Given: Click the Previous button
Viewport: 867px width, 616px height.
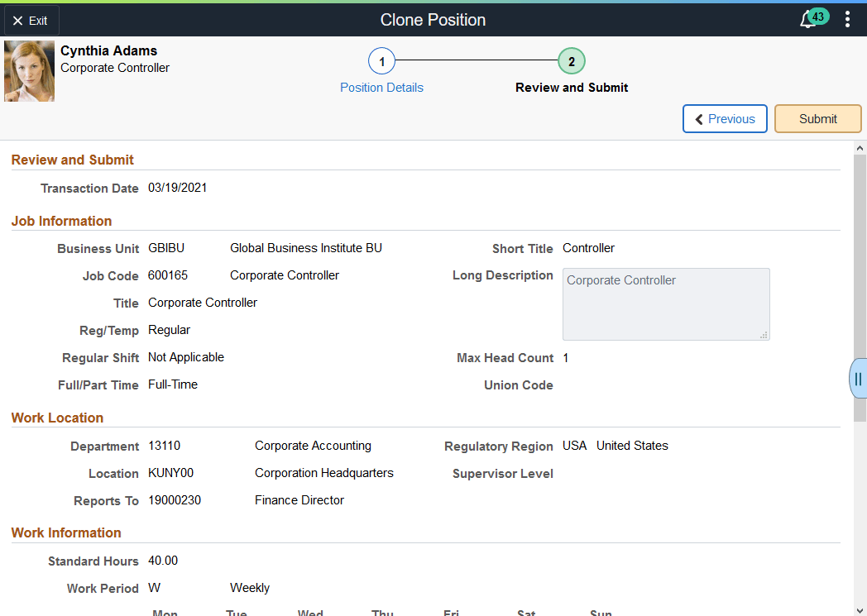Looking at the screenshot, I should [x=725, y=118].
